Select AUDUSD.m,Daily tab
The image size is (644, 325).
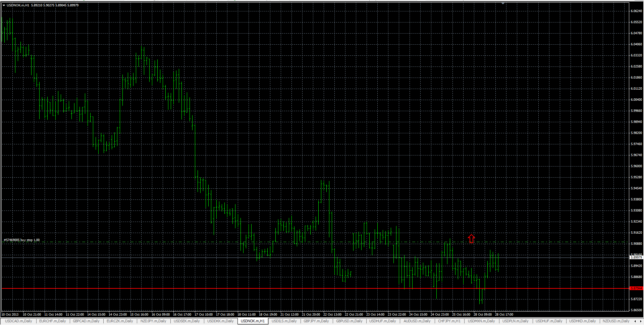coord(417,321)
